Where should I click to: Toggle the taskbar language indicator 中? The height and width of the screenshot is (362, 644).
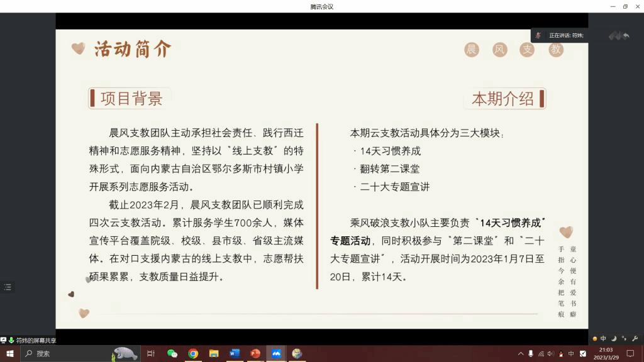click(x=571, y=354)
